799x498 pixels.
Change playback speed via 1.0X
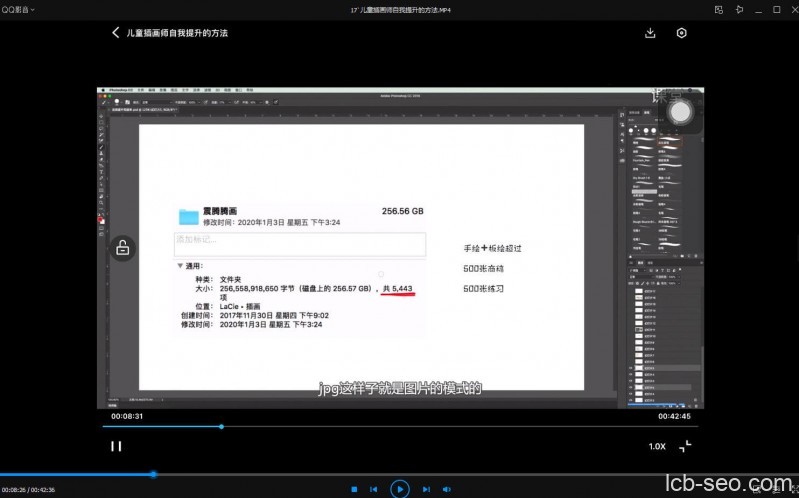(x=657, y=446)
